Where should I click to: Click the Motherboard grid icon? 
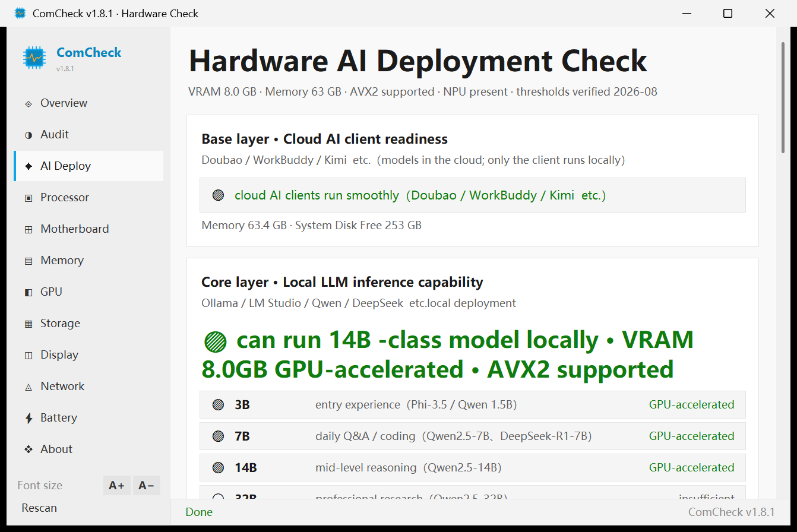(29, 230)
